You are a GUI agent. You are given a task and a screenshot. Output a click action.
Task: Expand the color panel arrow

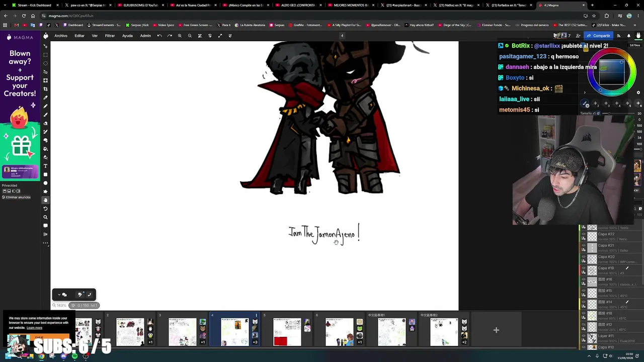[585, 93]
